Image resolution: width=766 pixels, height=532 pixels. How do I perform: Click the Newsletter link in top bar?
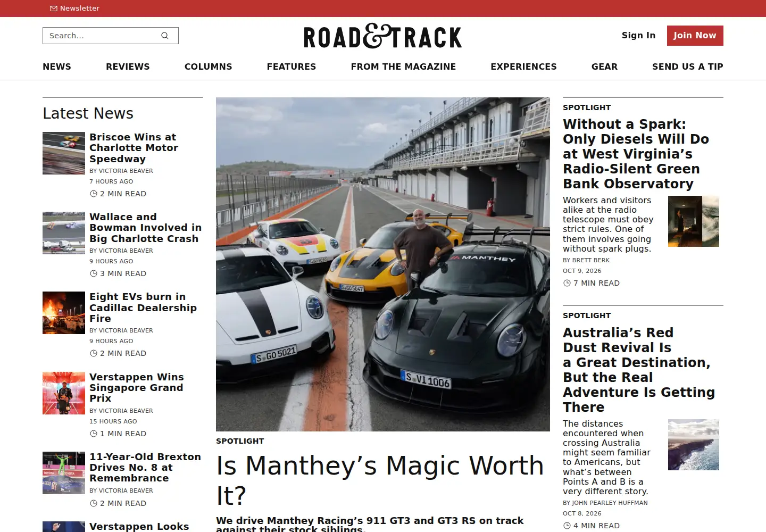pyautogui.click(x=75, y=9)
